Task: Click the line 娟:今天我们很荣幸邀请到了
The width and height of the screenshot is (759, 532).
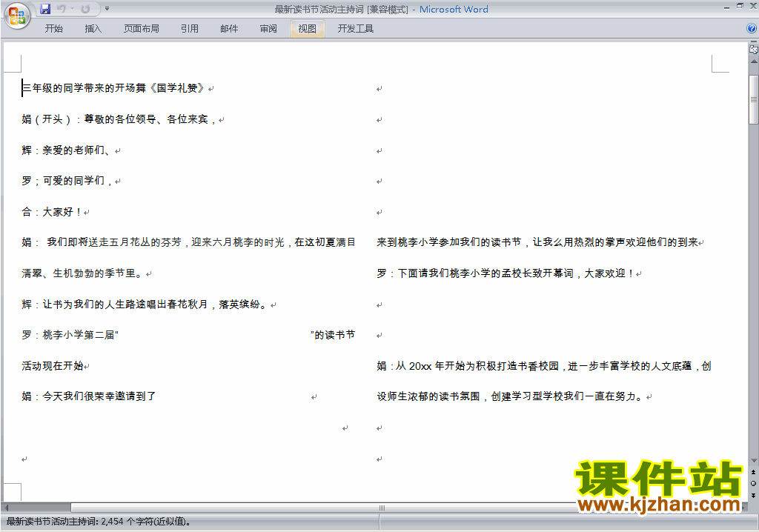Action: pyautogui.click(x=89, y=396)
